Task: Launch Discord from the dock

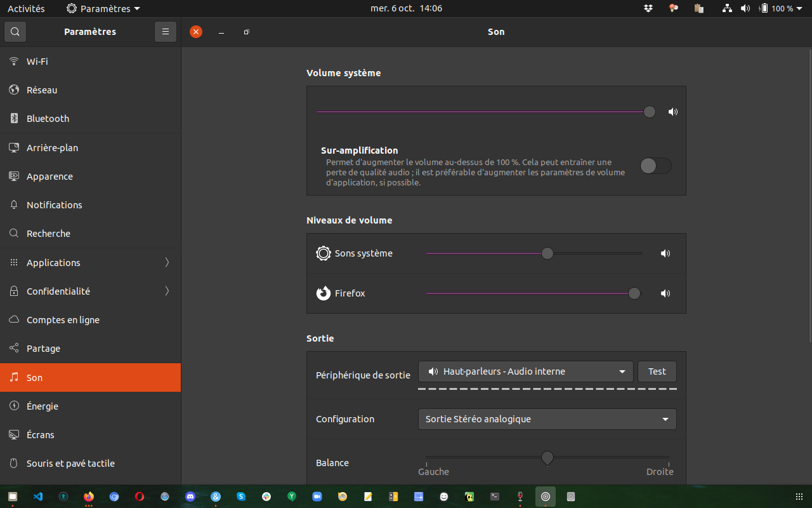Action: click(190, 497)
